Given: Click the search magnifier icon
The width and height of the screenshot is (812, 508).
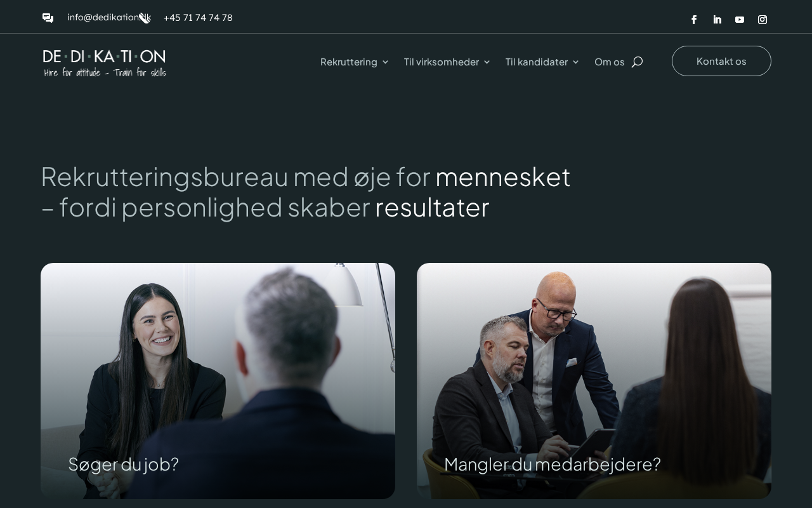Looking at the screenshot, I should (x=638, y=62).
